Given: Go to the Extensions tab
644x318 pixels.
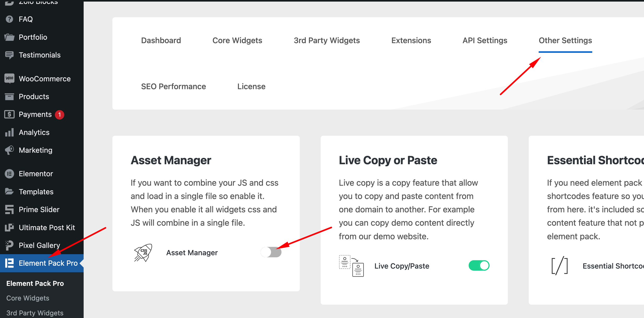Looking at the screenshot, I should (x=411, y=41).
